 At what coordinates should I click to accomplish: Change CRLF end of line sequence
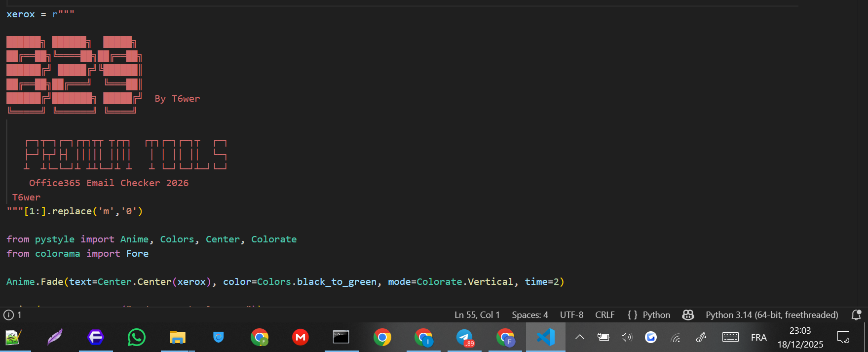pos(605,315)
